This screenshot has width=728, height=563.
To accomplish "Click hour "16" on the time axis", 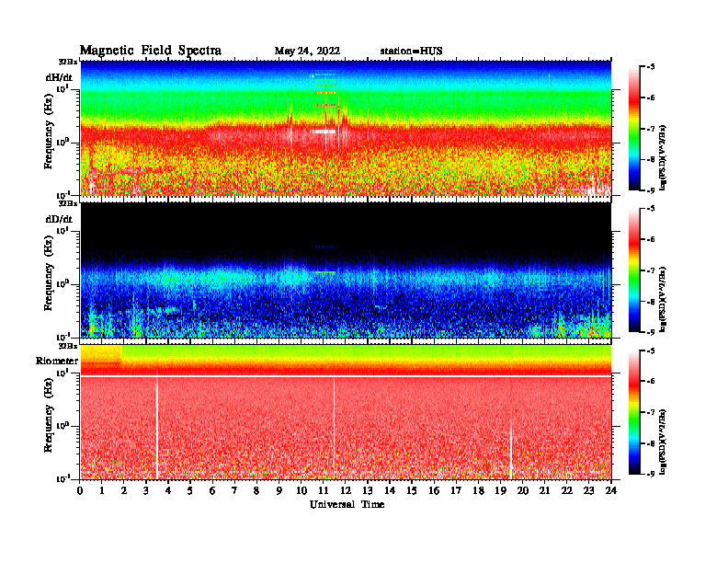I will click(x=434, y=491).
